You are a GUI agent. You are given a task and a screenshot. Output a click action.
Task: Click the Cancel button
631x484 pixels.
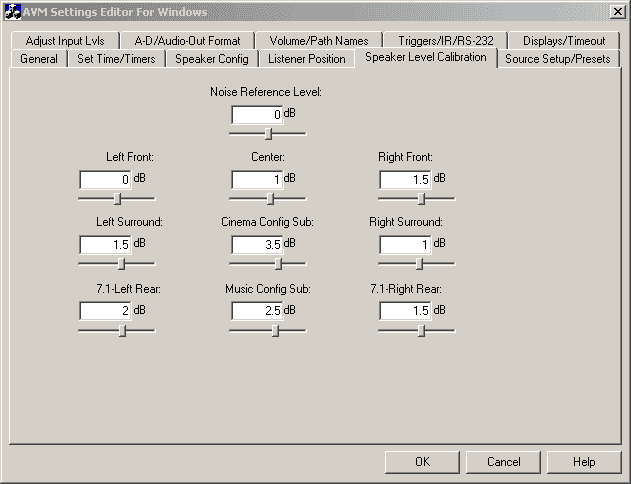tap(504, 462)
